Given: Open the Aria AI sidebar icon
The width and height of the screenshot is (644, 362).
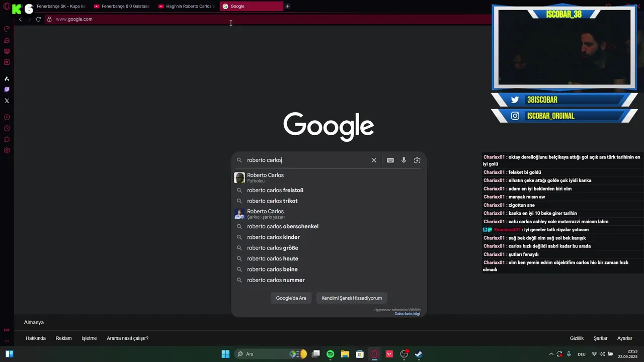Looking at the screenshot, I should pos(7,79).
